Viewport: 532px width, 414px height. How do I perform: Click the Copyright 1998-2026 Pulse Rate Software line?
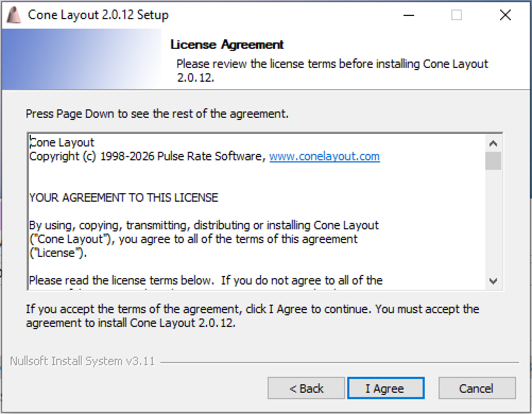(x=147, y=157)
